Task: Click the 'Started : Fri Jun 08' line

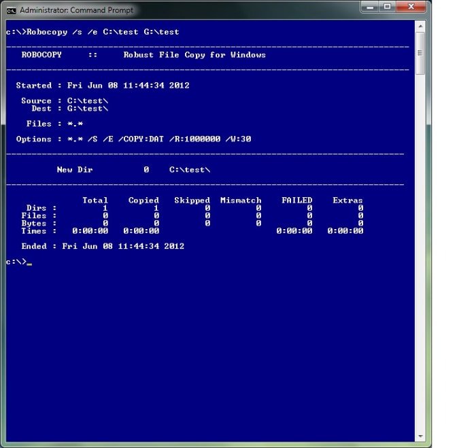Action: coord(103,85)
